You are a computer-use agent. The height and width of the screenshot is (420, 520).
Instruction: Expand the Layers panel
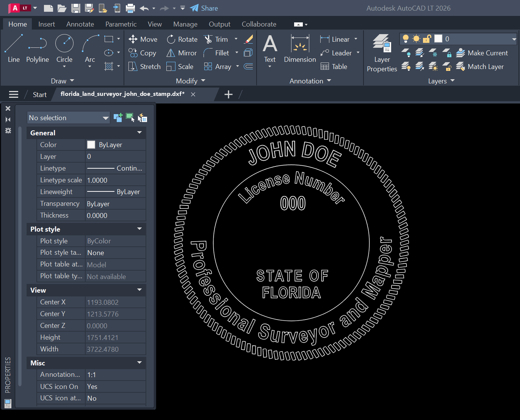(442, 81)
